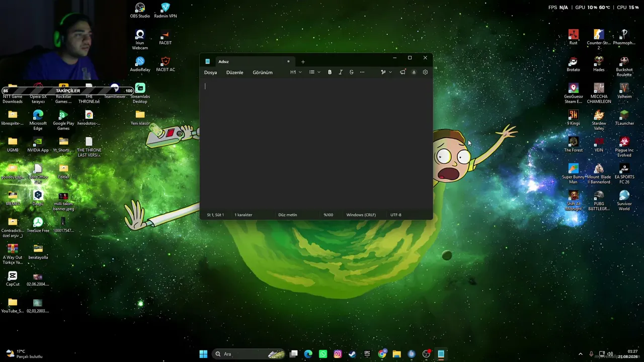Click the Düz metin status bar entry
Screen dimensions: 644x362
click(x=288, y=215)
